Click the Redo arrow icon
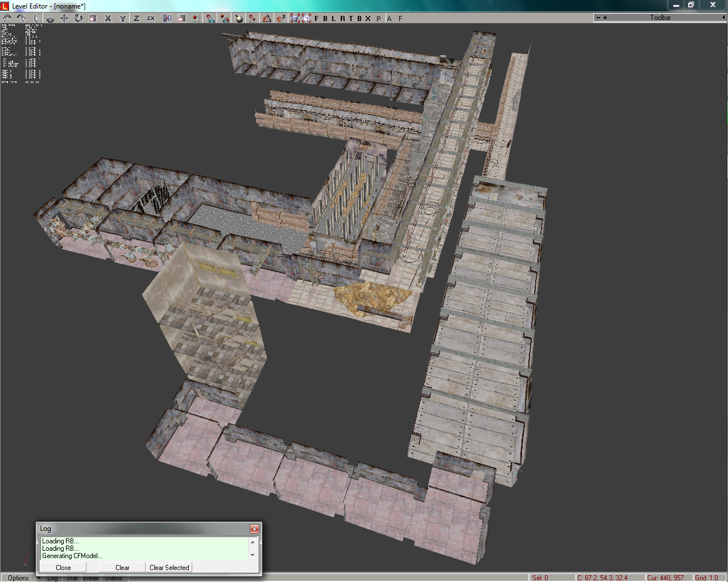The image size is (728, 582). click(x=21, y=18)
